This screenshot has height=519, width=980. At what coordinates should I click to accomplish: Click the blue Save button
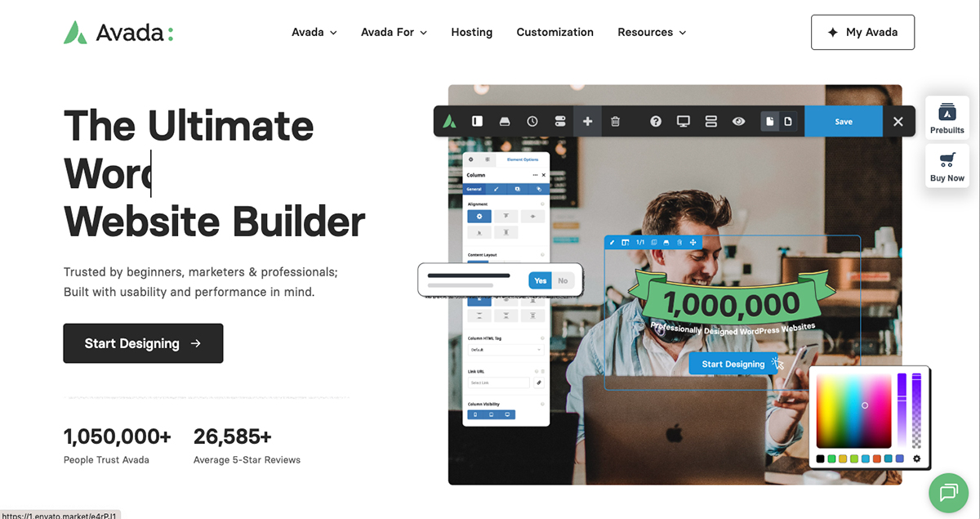(x=844, y=121)
